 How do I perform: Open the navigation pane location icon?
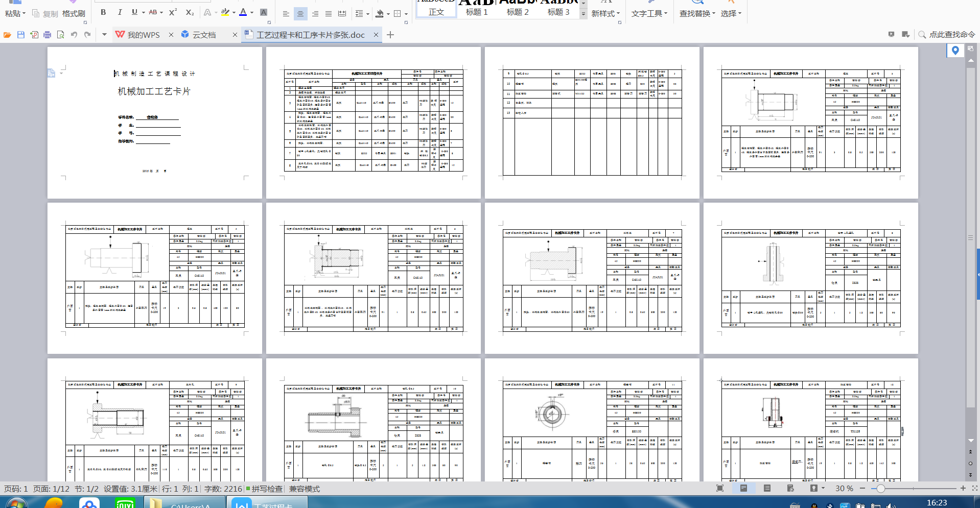pyautogui.click(x=955, y=51)
